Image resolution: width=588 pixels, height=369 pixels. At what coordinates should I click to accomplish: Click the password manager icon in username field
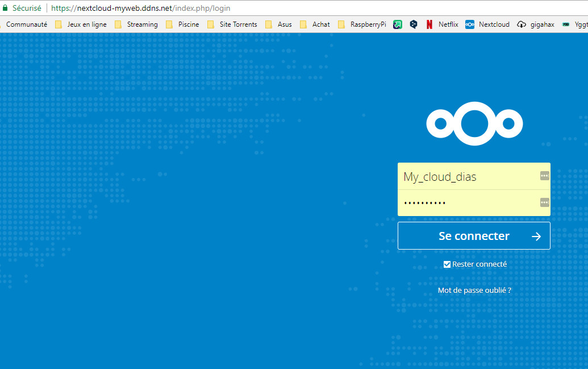pyautogui.click(x=544, y=176)
